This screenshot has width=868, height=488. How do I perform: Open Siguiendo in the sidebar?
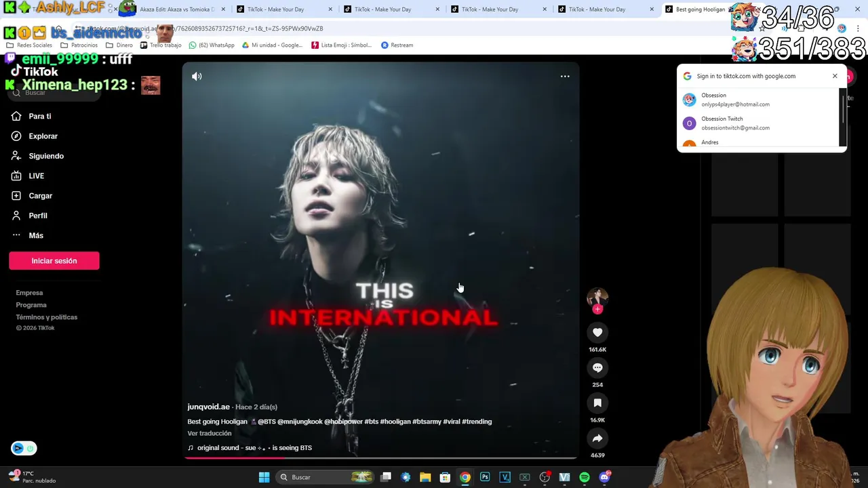(x=46, y=156)
